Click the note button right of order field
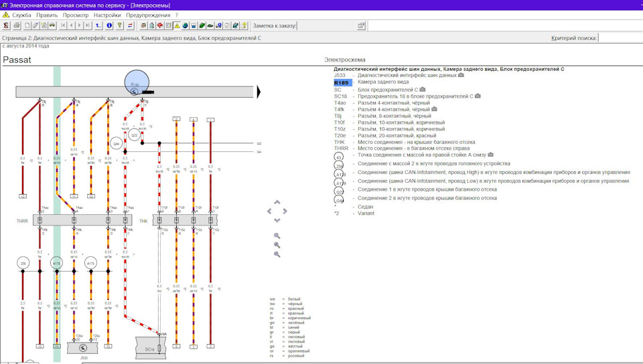This screenshot has width=643, height=364. [361, 25]
